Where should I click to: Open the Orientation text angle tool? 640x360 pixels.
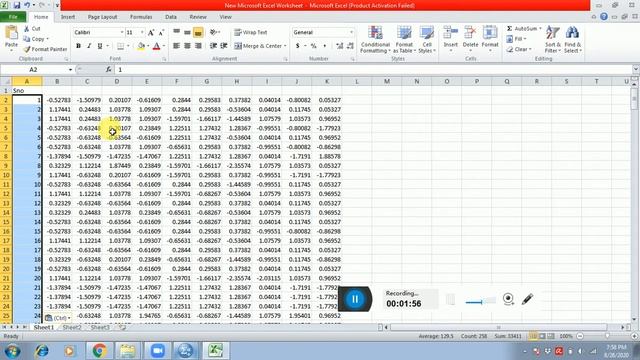(213, 32)
